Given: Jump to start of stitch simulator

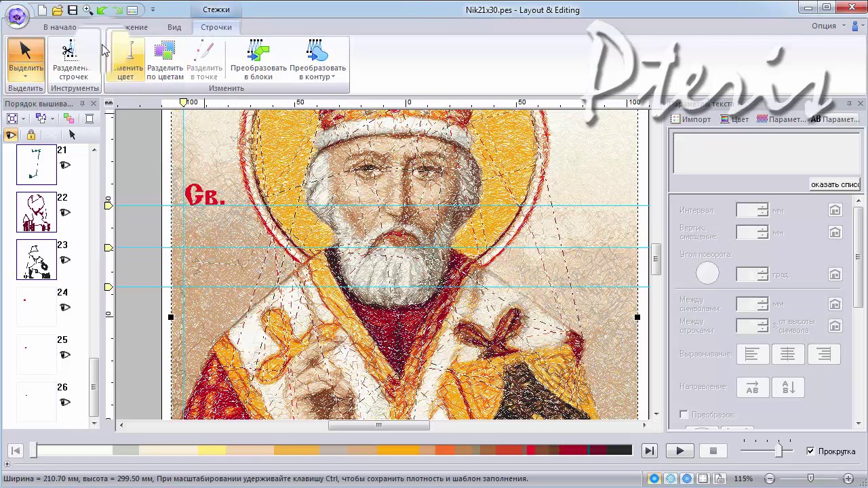Looking at the screenshot, I should tap(16, 451).
